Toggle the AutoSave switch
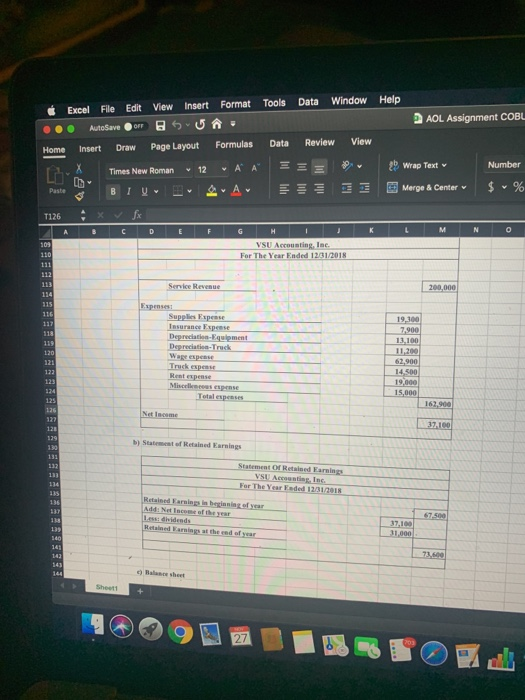The image size is (525, 700). tap(134, 126)
